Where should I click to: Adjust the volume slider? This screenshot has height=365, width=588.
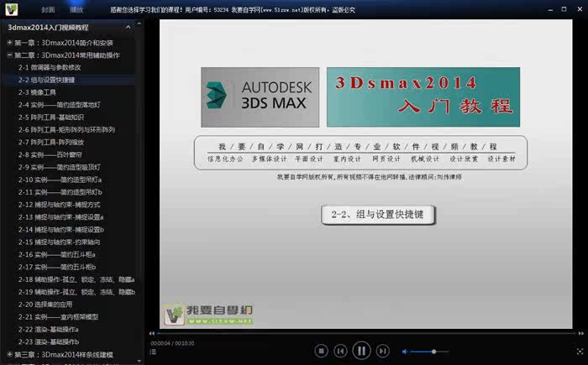[x=430, y=352]
